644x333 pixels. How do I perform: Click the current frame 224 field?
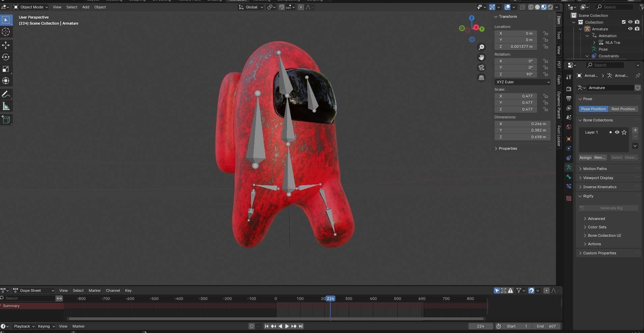480,326
